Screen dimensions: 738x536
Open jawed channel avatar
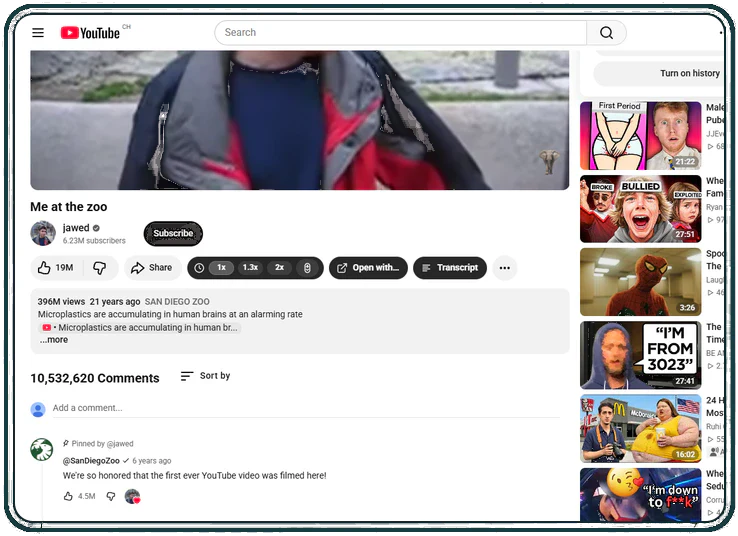point(43,233)
